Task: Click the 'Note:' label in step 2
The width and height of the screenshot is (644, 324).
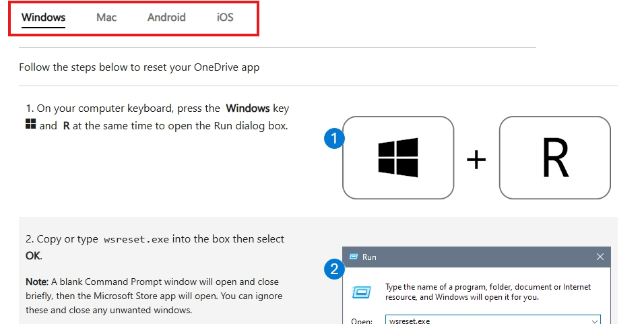Action: coord(37,282)
